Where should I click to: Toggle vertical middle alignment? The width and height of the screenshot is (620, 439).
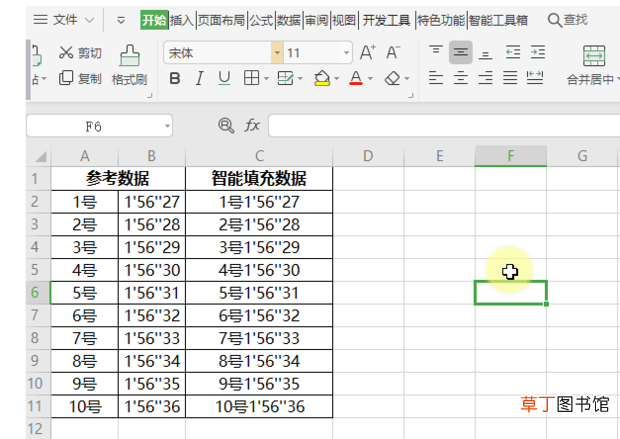pos(461,52)
